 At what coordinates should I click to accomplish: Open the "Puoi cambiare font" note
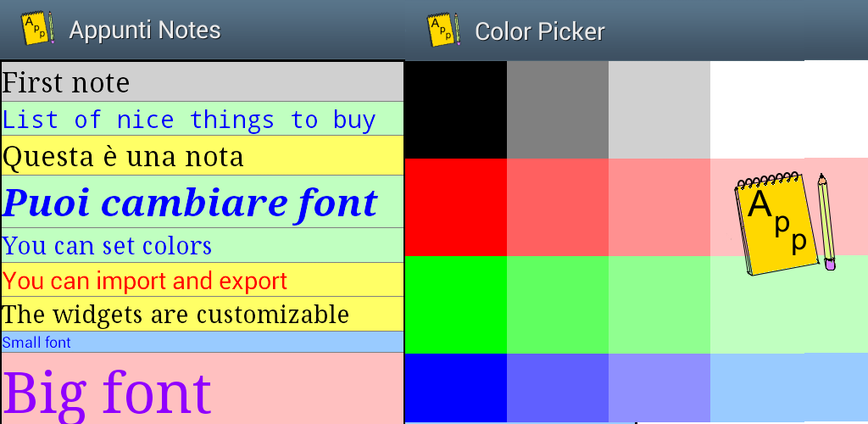pos(202,202)
